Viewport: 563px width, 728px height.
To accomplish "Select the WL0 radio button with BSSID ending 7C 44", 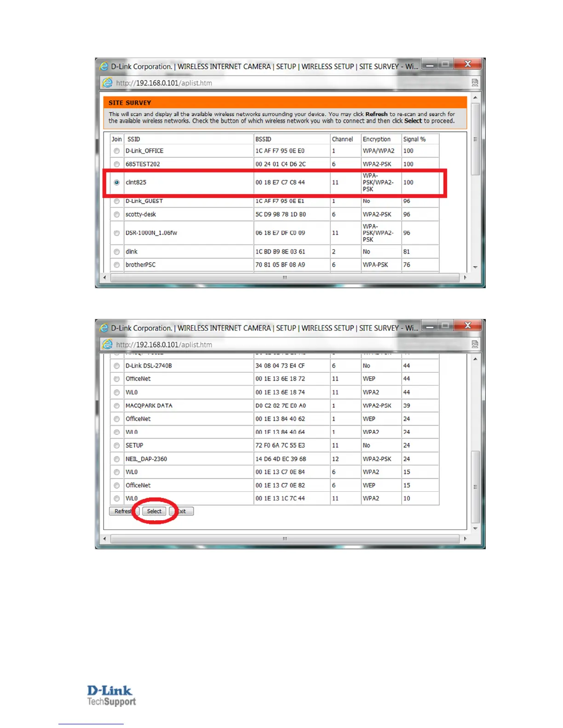I will click(117, 499).
